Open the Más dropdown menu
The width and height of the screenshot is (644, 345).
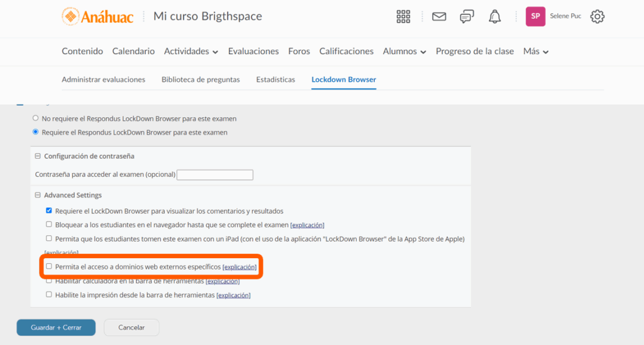tap(536, 52)
